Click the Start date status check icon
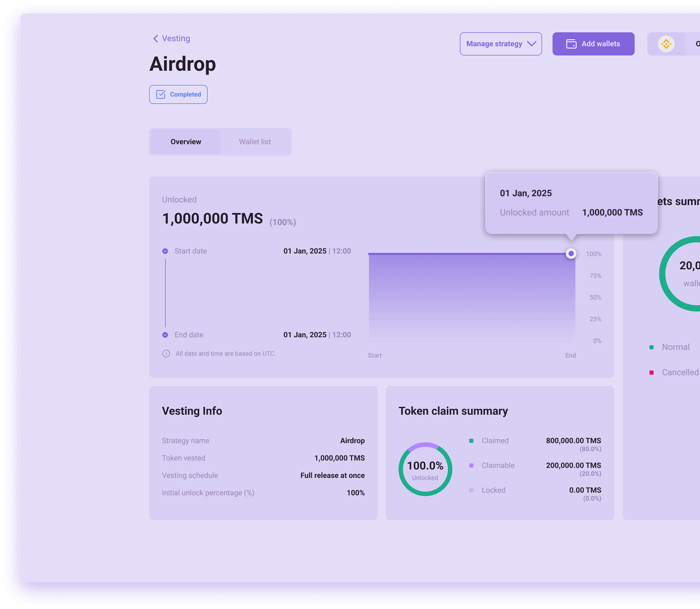The height and width of the screenshot is (609, 700). [165, 251]
